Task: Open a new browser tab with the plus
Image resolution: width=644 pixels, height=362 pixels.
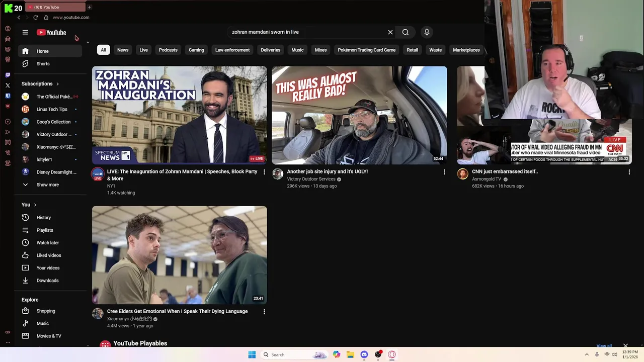Action: click(90, 7)
